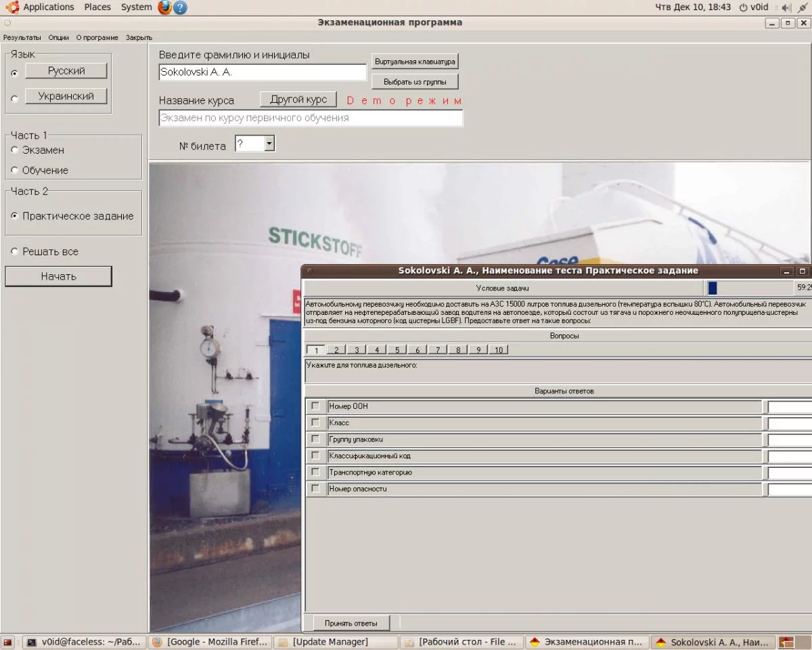Go to question tab 6
The image size is (812, 650).
(x=417, y=350)
